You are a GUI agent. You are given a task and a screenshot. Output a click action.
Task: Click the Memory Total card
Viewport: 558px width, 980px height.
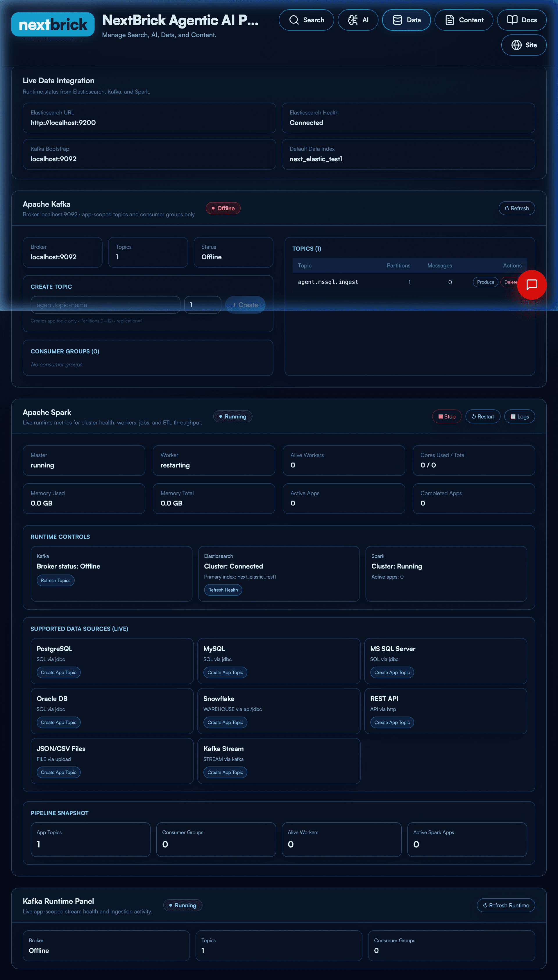(x=214, y=499)
